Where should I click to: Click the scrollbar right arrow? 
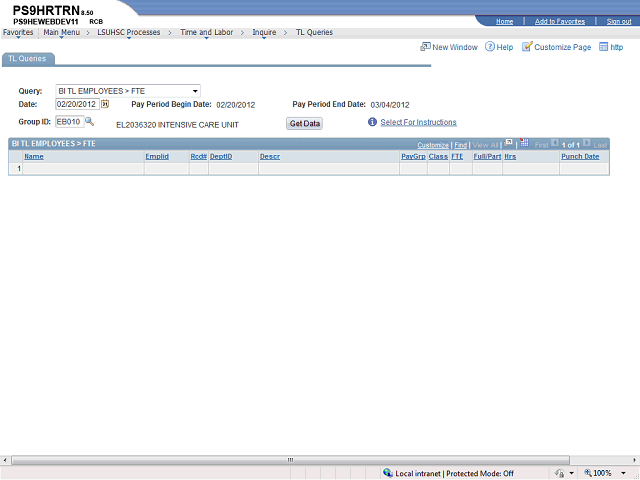click(x=635, y=460)
